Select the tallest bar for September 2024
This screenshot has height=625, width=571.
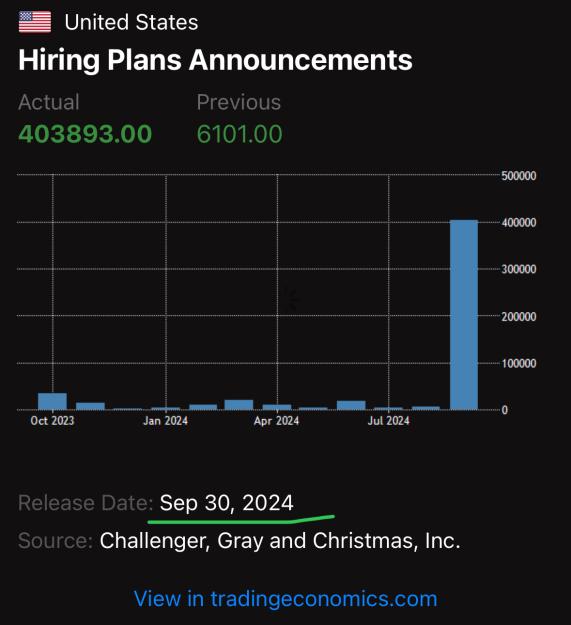(464, 314)
